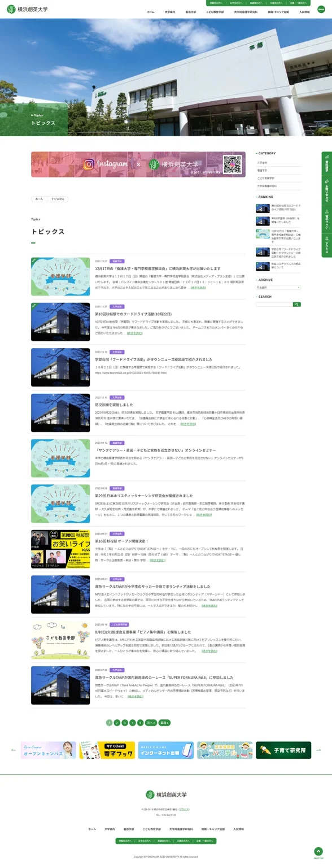The height and width of the screenshot is (868, 332).
Task: Click the banner carousel left arrow
Action: tap(14, 750)
